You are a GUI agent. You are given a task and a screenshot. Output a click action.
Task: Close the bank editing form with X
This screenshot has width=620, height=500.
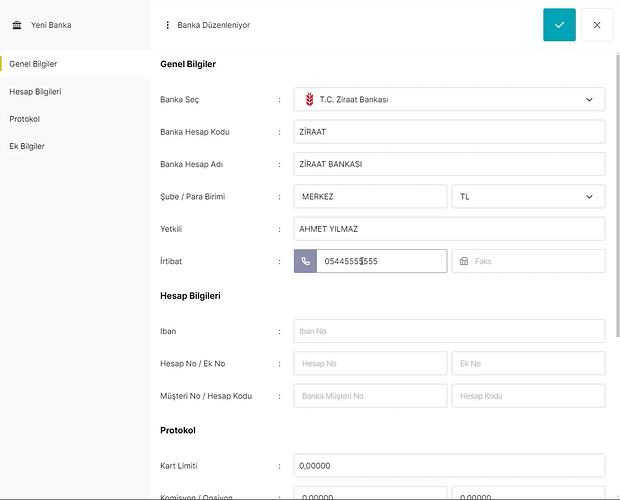(x=597, y=25)
